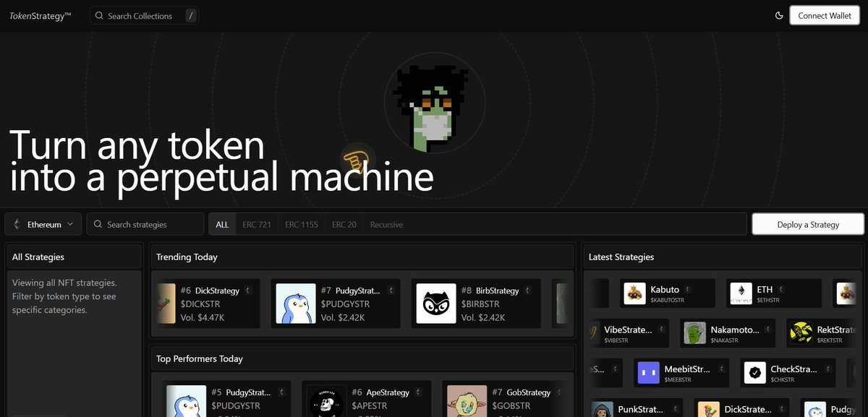Select the ALL filter tab
The height and width of the screenshot is (417, 868).
click(x=222, y=224)
